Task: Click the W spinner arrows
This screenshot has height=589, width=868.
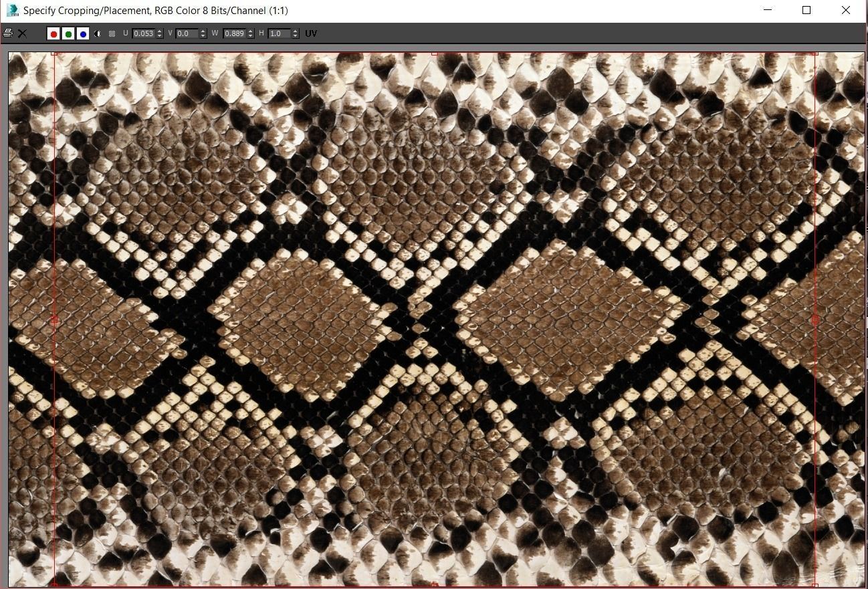Action: coord(251,33)
